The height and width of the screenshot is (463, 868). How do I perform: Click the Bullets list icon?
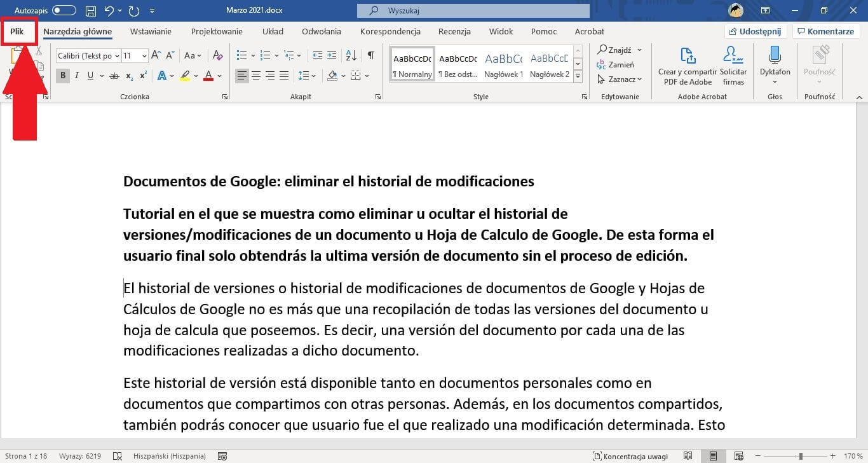click(x=241, y=56)
